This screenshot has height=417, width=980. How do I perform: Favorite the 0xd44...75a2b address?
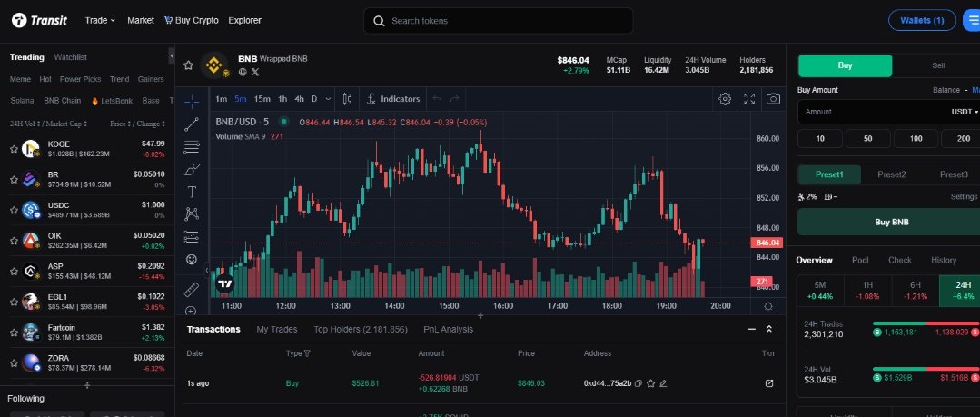click(650, 383)
